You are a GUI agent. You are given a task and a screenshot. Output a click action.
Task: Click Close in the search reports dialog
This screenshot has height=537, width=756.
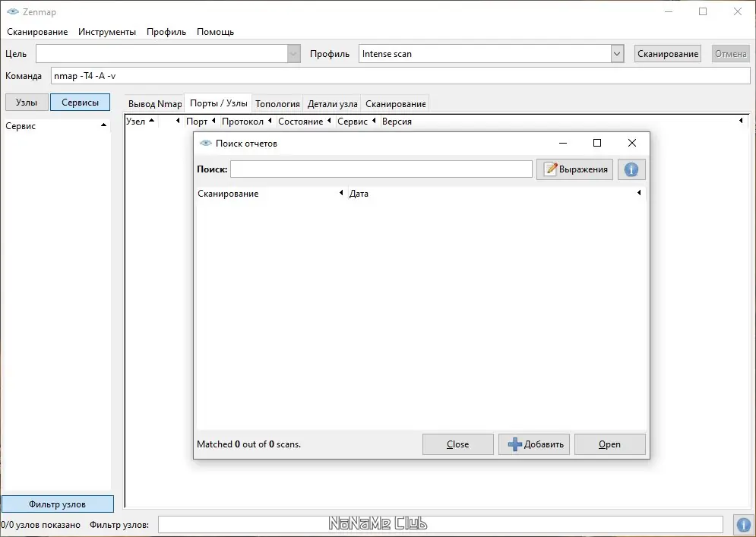(x=457, y=444)
